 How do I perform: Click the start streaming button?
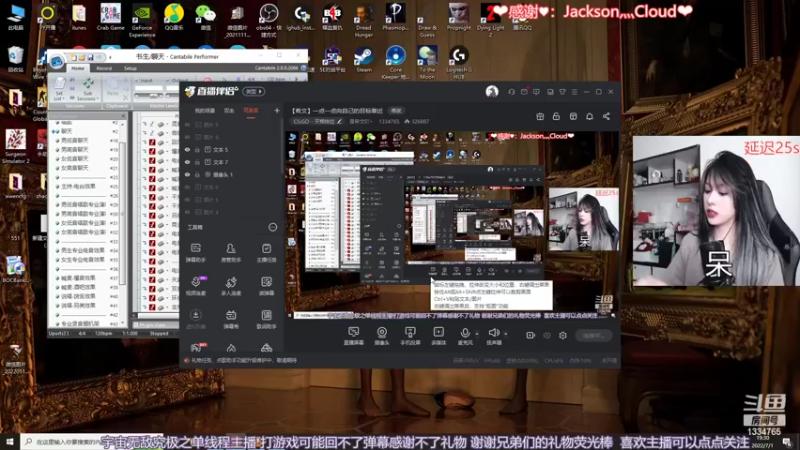[x=593, y=335]
